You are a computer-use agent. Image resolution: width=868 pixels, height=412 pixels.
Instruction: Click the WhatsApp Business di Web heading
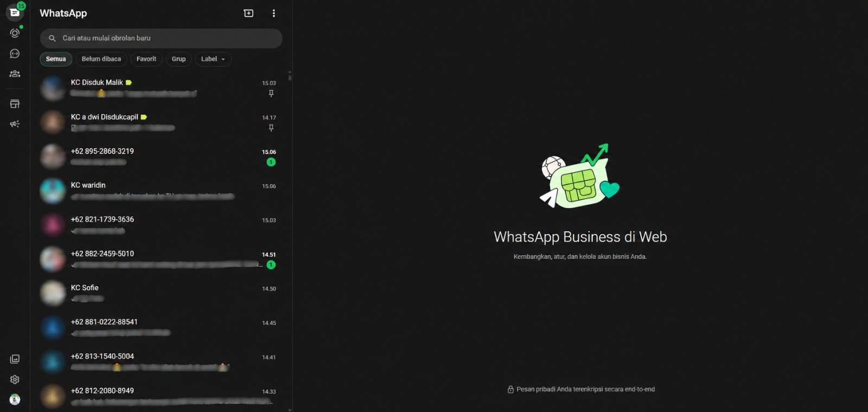pos(580,237)
